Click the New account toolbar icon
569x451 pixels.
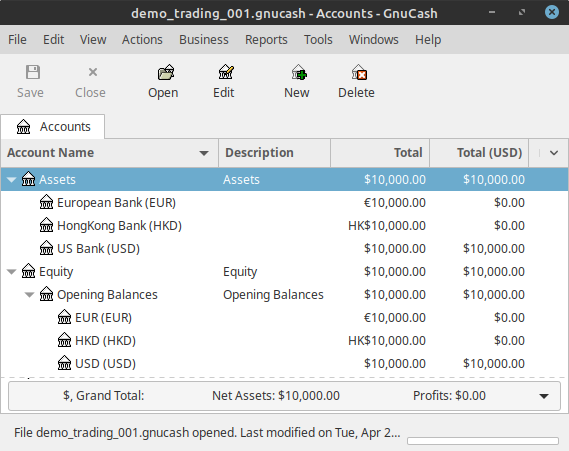[299, 72]
